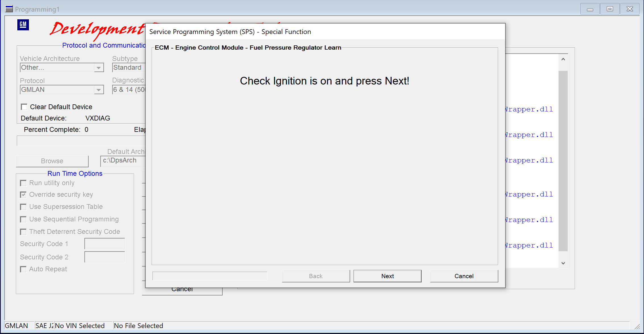Image resolution: width=644 pixels, height=334 pixels.
Task: Click the SPS dialog progress bar
Action: click(x=210, y=276)
